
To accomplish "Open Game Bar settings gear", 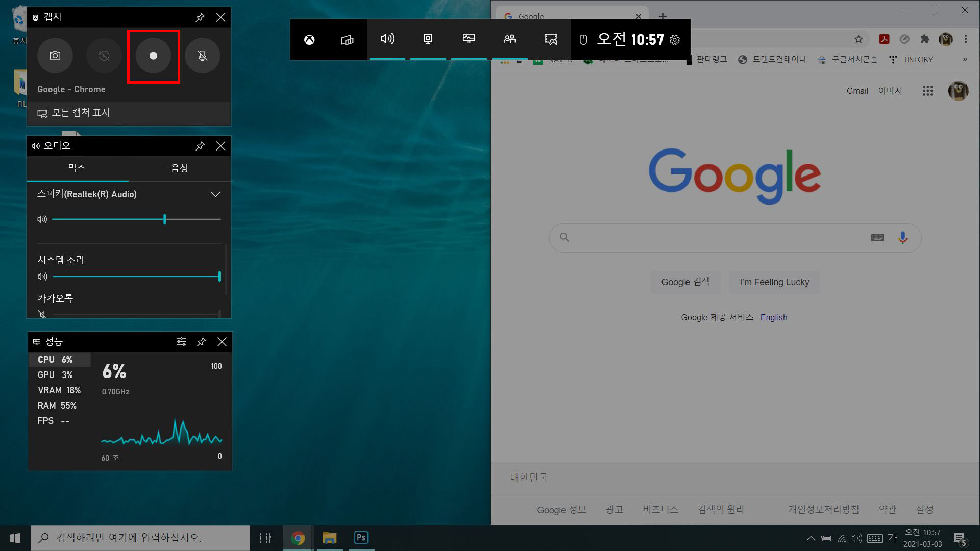I will coord(675,40).
